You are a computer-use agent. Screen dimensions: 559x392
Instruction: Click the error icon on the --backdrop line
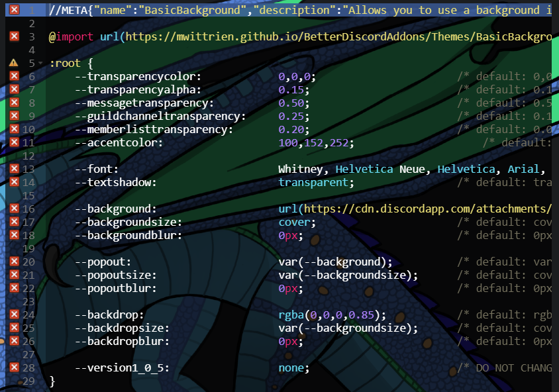(x=14, y=315)
